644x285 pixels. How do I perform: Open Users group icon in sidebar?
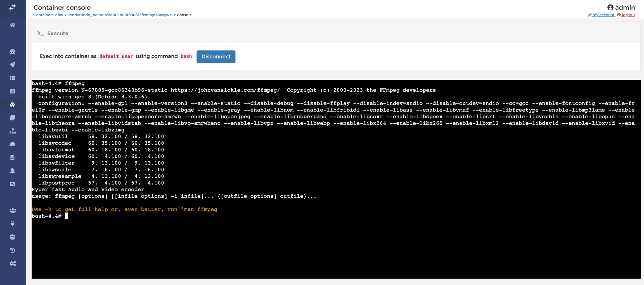pyautogui.click(x=12, y=211)
